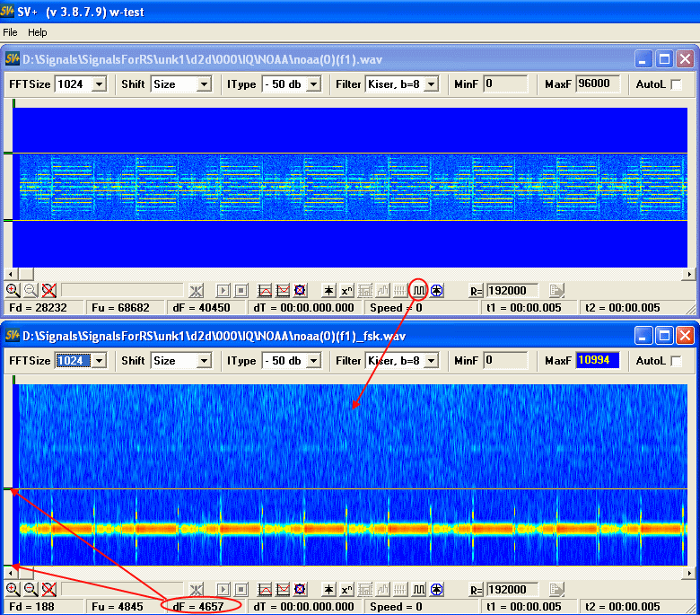Viewport: 700px width, 615px height.
Task: Enable the AutoL checkbox in the top window
Action: point(676,84)
